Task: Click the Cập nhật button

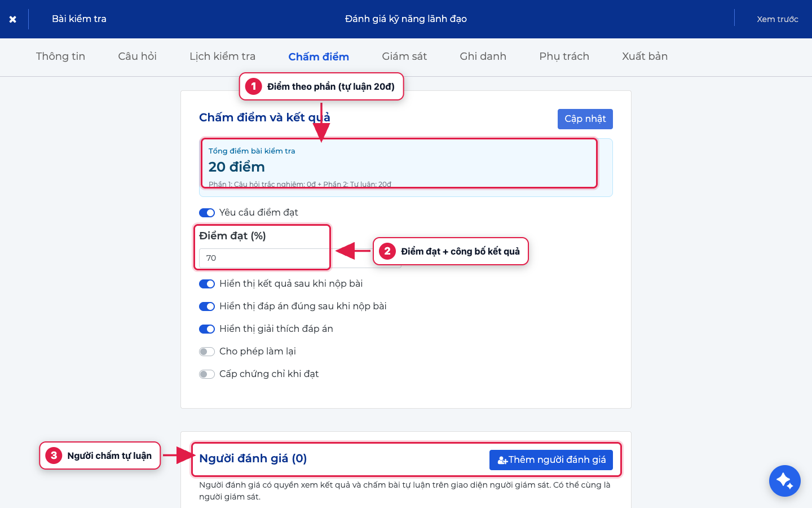Action: click(x=585, y=119)
